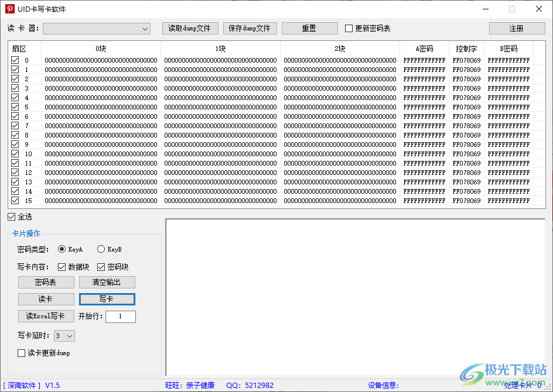Open the card reader dropdown

tap(97, 29)
